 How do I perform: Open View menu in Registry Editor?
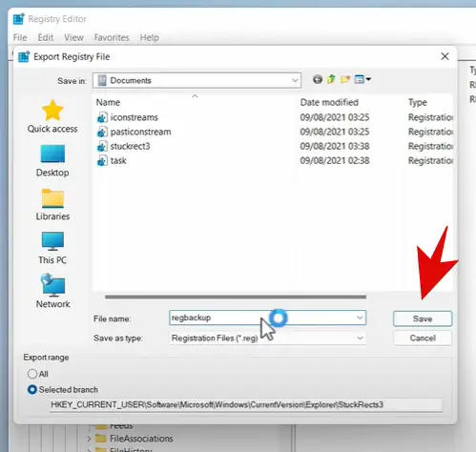pos(73,37)
